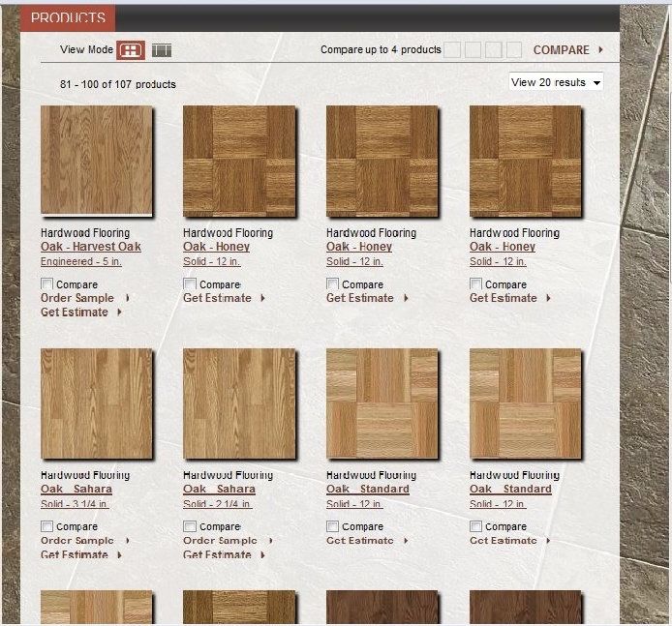
Task: Open Oak Sahara link for 3 1/4 in.
Action: tap(76, 489)
